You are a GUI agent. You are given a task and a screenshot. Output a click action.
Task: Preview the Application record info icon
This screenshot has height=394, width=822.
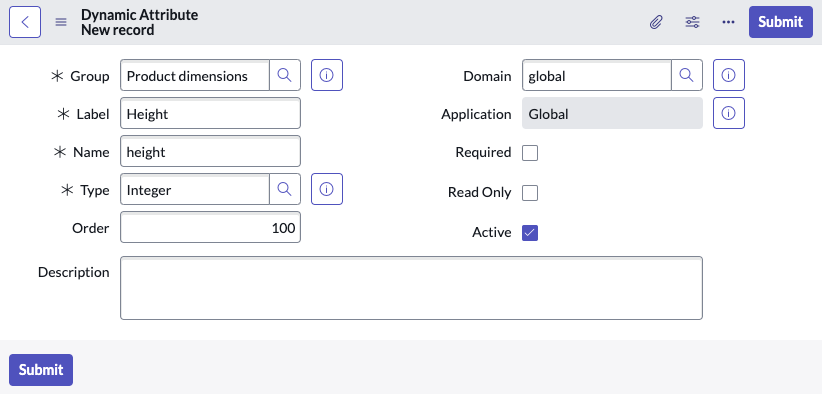[x=729, y=113]
